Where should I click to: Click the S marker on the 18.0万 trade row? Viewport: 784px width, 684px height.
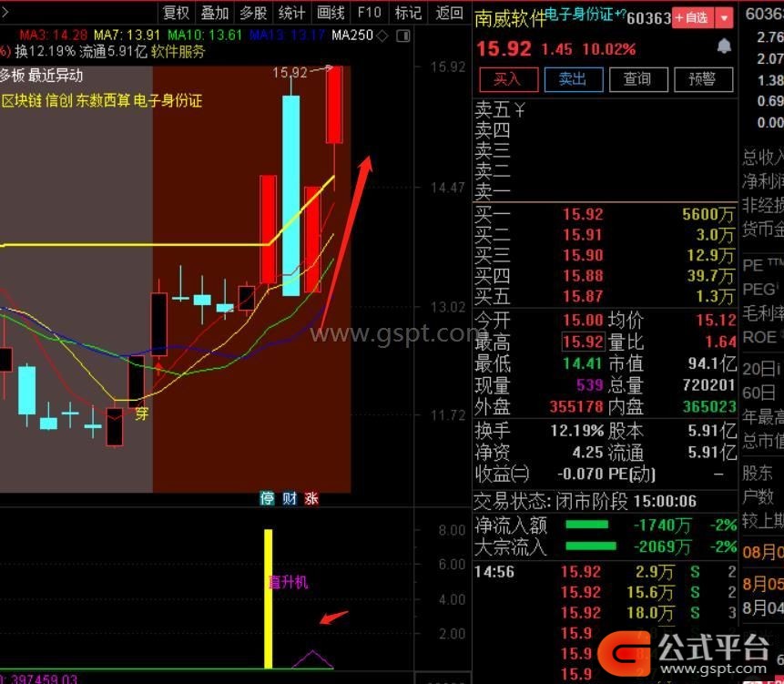(695, 612)
